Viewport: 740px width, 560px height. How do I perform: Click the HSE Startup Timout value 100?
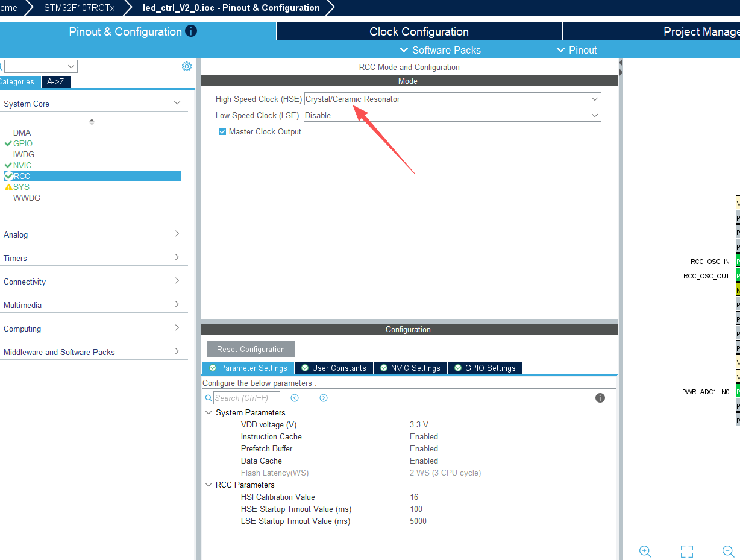point(416,509)
